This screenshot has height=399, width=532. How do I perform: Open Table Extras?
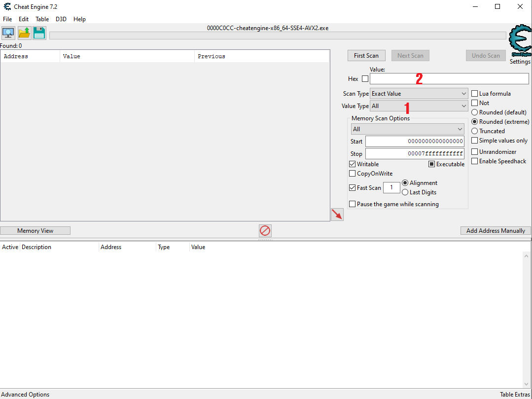tap(515, 395)
